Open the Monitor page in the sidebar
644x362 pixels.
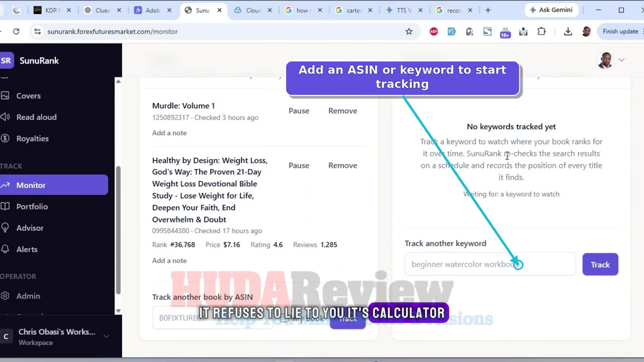(x=54, y=185)
